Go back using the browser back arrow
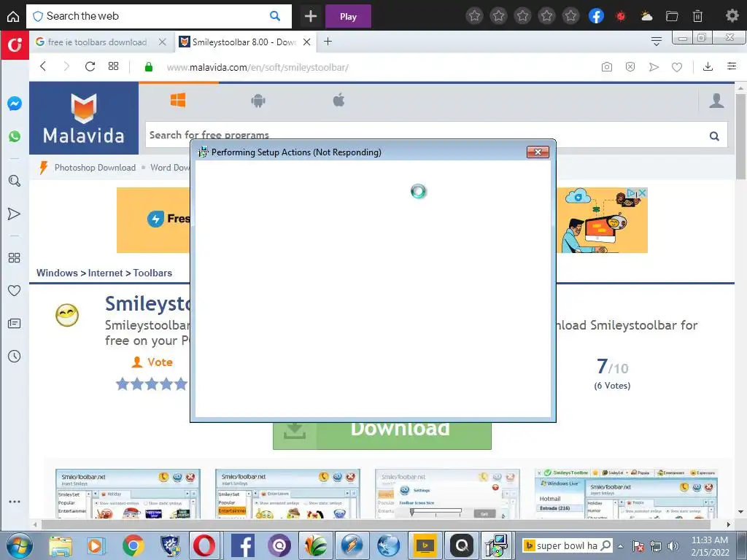This screenshot has width=747, height=560. (43, 66)
